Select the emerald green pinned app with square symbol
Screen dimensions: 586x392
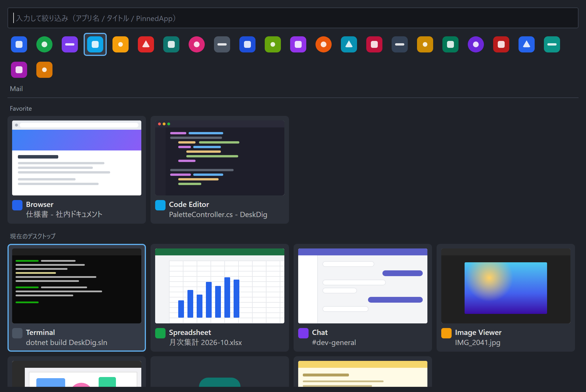coord(450,44)
